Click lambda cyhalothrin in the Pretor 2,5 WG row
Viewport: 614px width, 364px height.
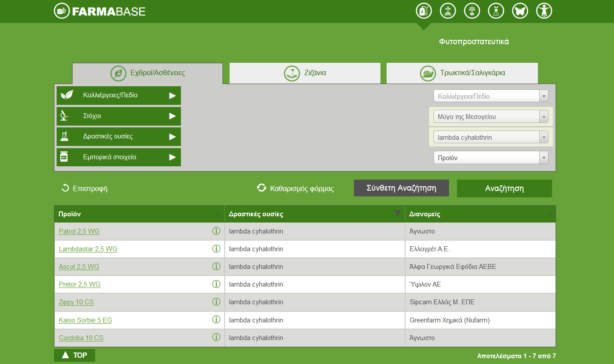pos(256,284)
